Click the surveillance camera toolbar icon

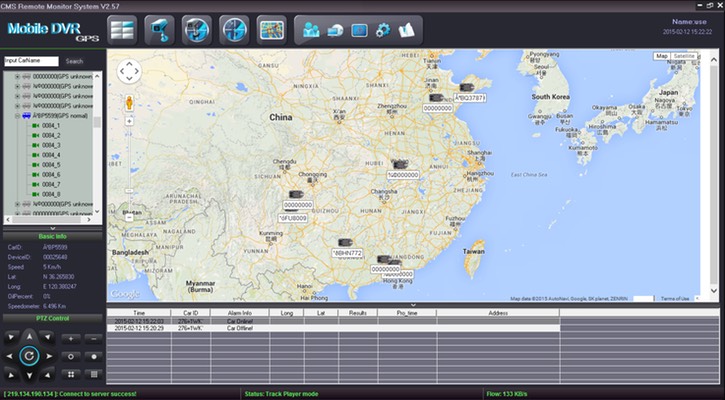pyautogui.click(x=159, y=28)
